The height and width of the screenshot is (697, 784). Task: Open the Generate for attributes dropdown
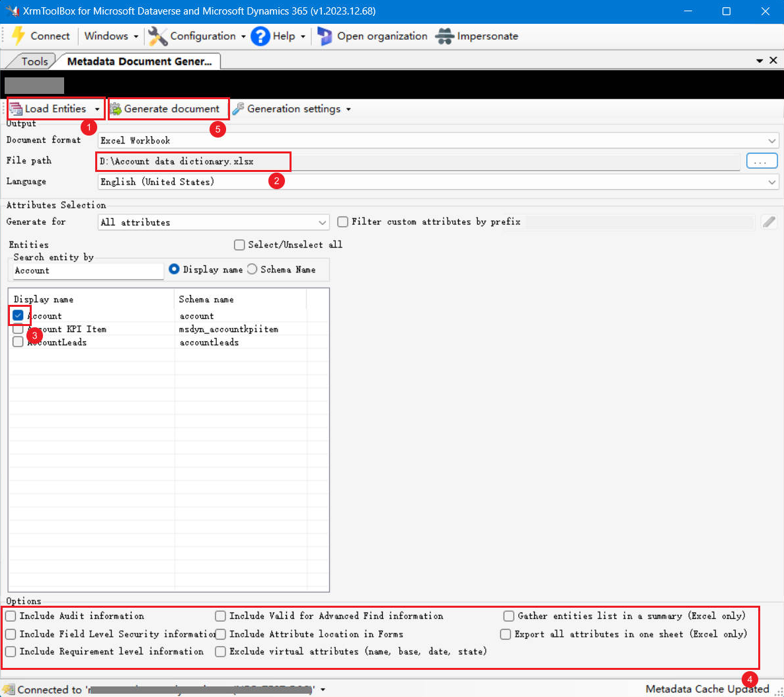coord(214,222)
